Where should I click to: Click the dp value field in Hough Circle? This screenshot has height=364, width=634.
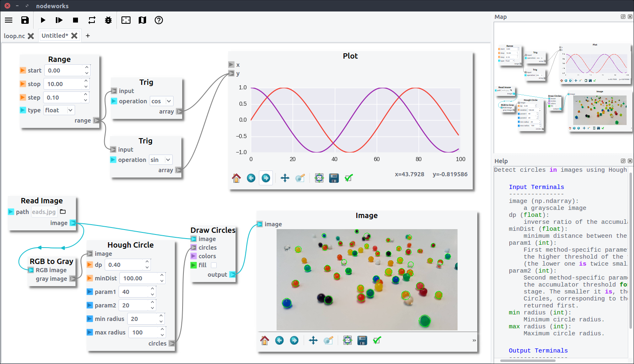tap(125, 265)
